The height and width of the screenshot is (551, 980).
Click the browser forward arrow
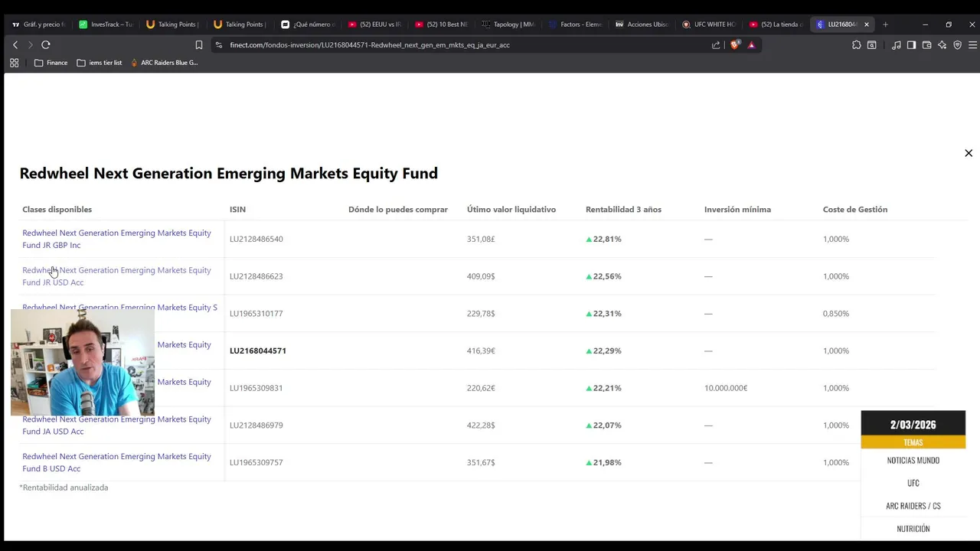[x=31, y=45]
